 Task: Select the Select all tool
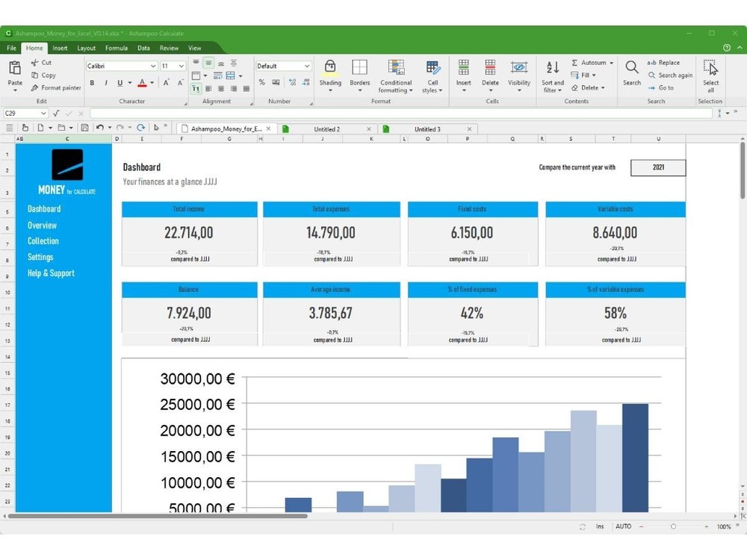710,76
